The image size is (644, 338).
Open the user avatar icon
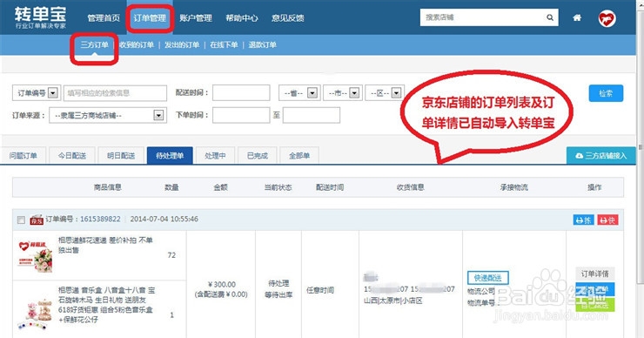point(607,18)
